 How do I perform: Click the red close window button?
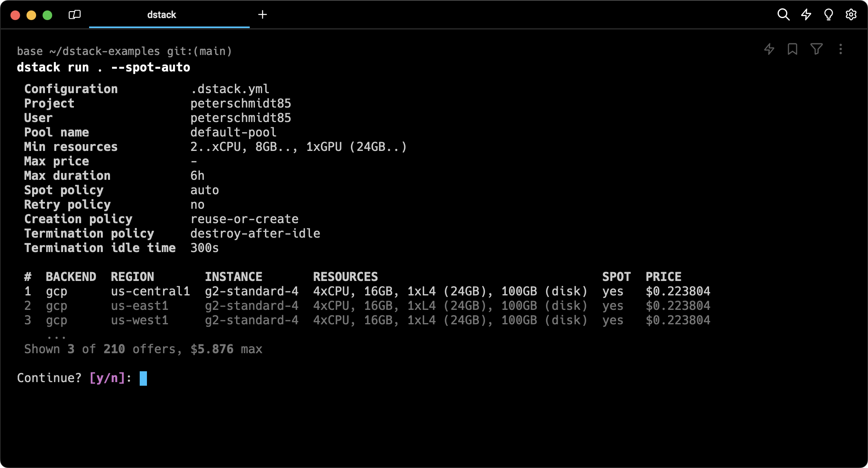coord(15,15)
